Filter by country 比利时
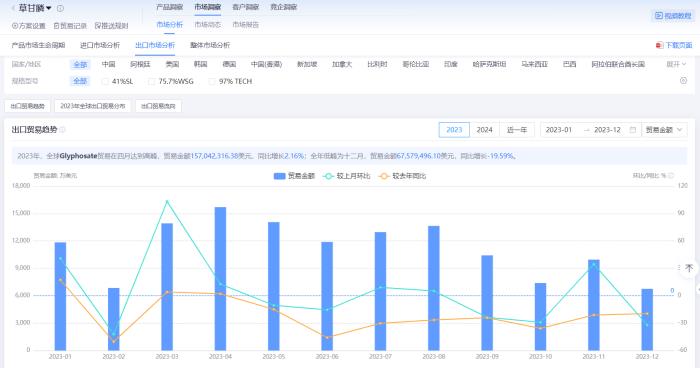The width and height of the screenshot is (700, 368). tap(377, 64)
